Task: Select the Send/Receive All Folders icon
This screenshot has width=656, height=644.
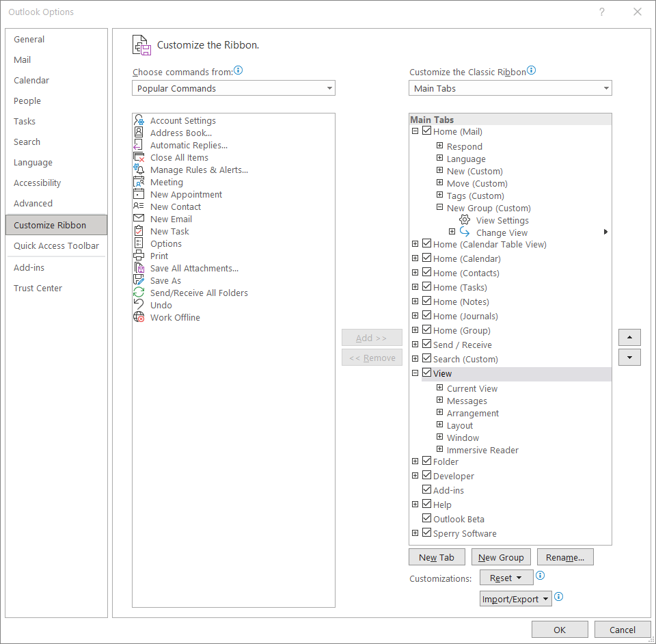Action: coord(139,293)
